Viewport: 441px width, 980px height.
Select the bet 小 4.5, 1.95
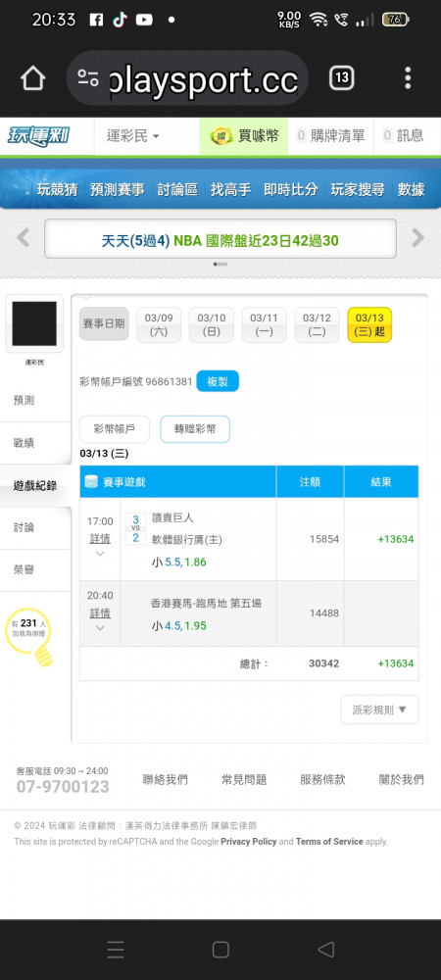tap(178, 625)
